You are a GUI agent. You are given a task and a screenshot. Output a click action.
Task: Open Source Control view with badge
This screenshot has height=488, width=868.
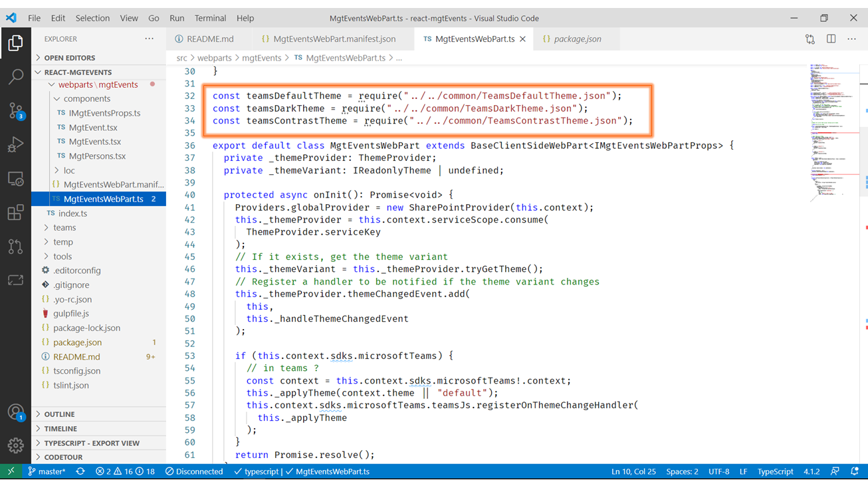15,110
